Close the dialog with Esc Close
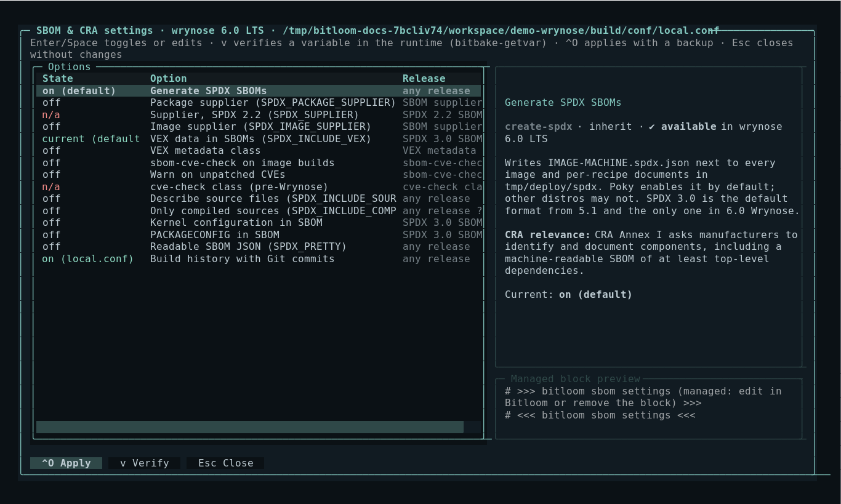Viewport: 841px width, 504px height. pos(225,463)
